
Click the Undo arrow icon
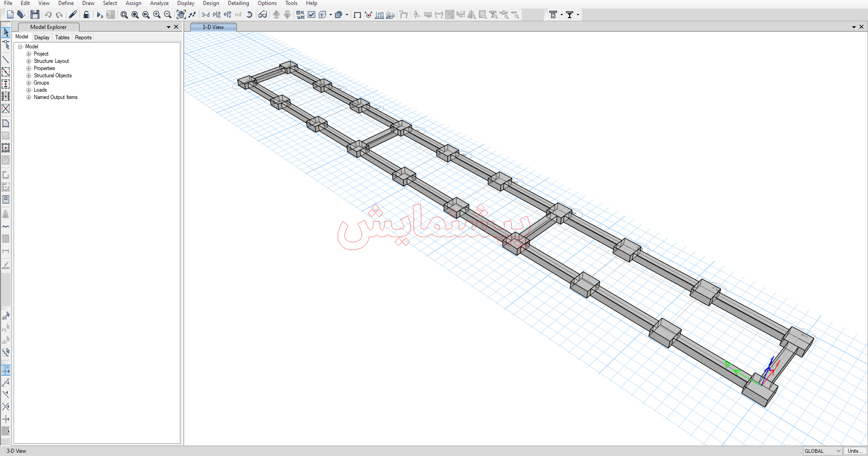(48, 15)
